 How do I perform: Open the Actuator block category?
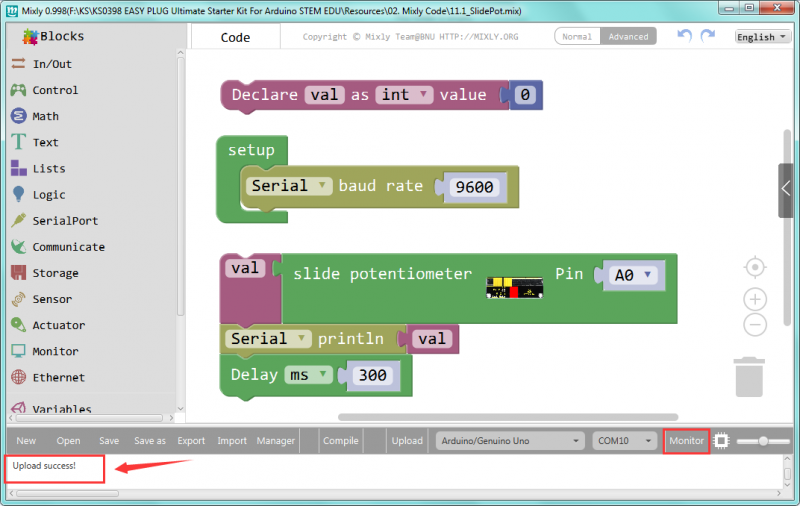[x=58, y=325]
